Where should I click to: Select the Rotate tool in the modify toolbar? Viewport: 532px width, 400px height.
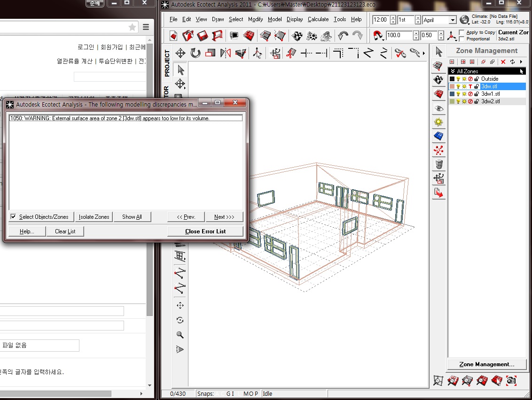(x=195, y=53)
